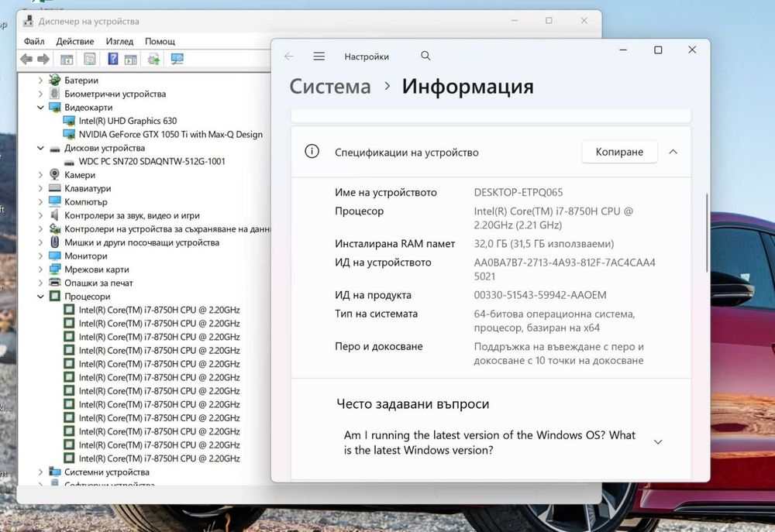
Task: Click the device ID AA0BA7B7-2713-4A93 value
Action: tap(564, 269)
